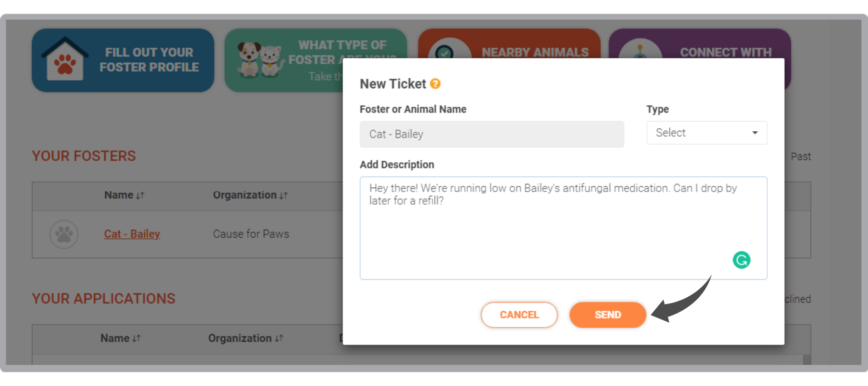Click the green Grammarly icon in description
Screen dimensions: 868x386
741,260
